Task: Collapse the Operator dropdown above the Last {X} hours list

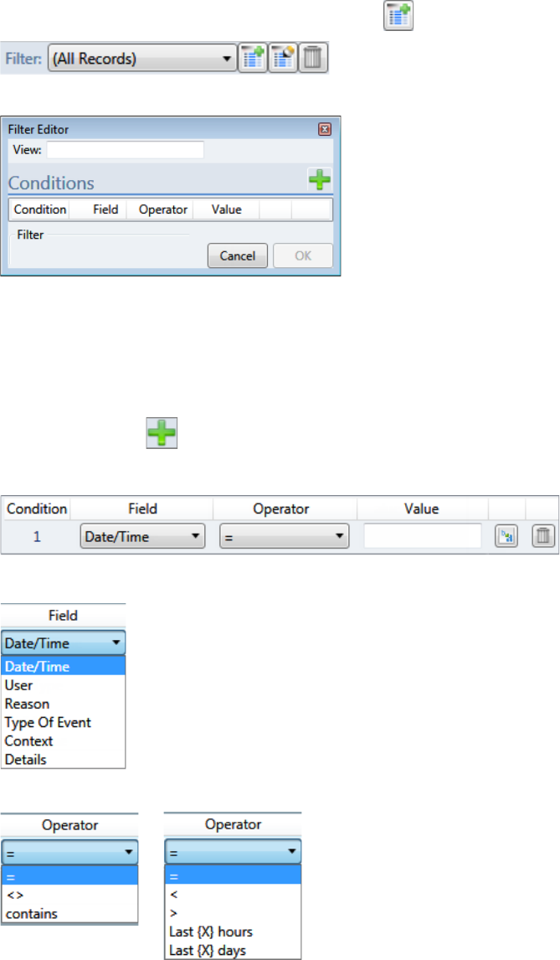Action: [234, 852]
